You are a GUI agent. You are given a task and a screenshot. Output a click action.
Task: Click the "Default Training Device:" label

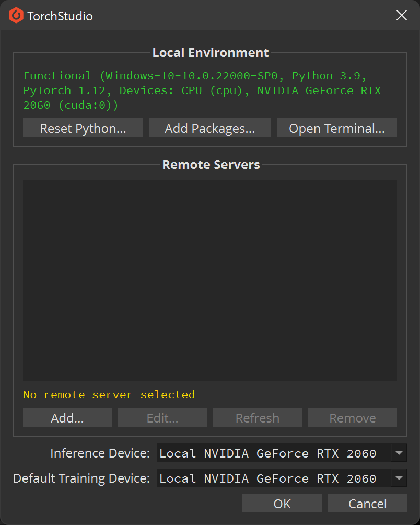pyautogui.click(x=81, y=478)
